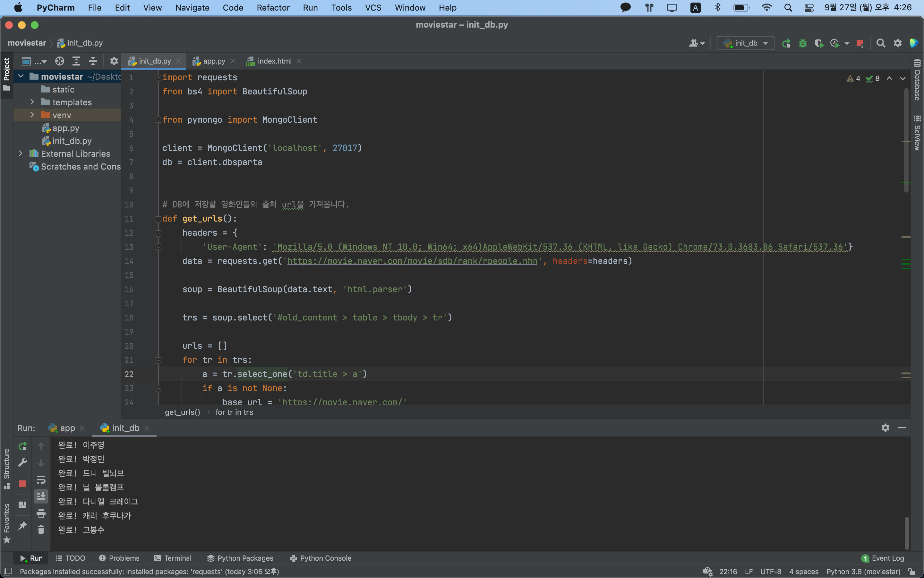
Task: Expand the templates folder
Action: click(x=32, y=102)
